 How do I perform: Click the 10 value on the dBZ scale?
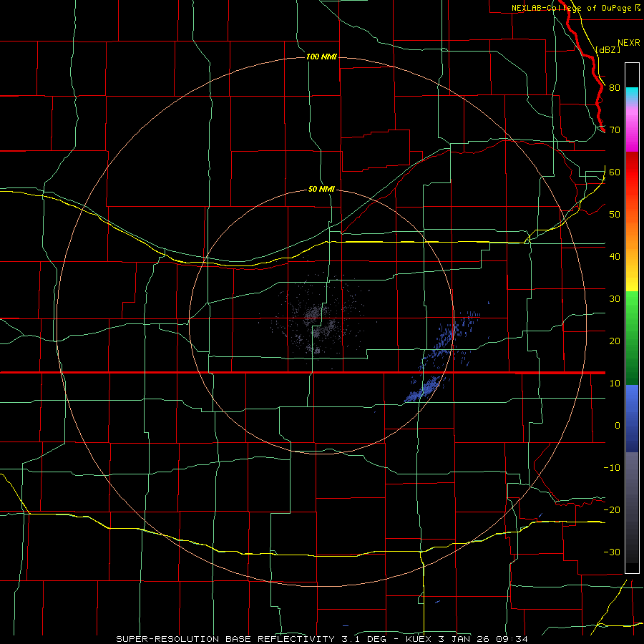coord(615,384)
